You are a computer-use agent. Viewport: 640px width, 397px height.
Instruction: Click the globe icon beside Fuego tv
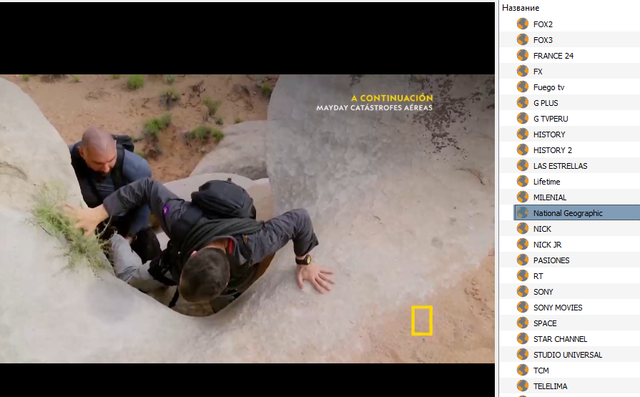tap(522, 87)
